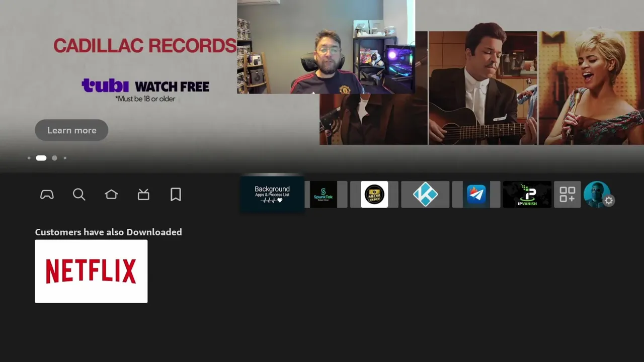
Task: Click the Cadillac Records title
Action: 145,46
